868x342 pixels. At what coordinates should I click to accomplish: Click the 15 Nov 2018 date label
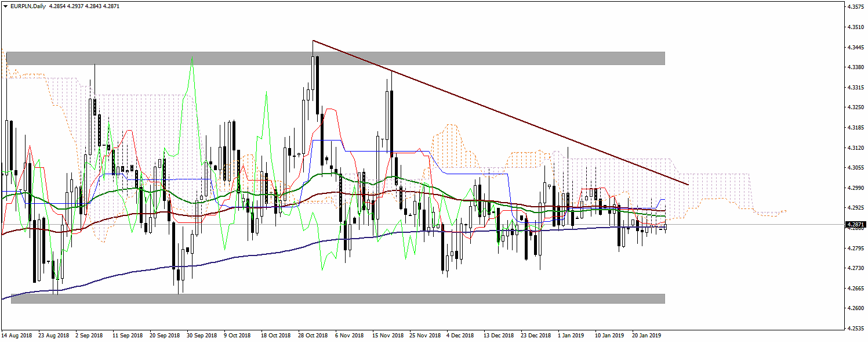(387, 336)
